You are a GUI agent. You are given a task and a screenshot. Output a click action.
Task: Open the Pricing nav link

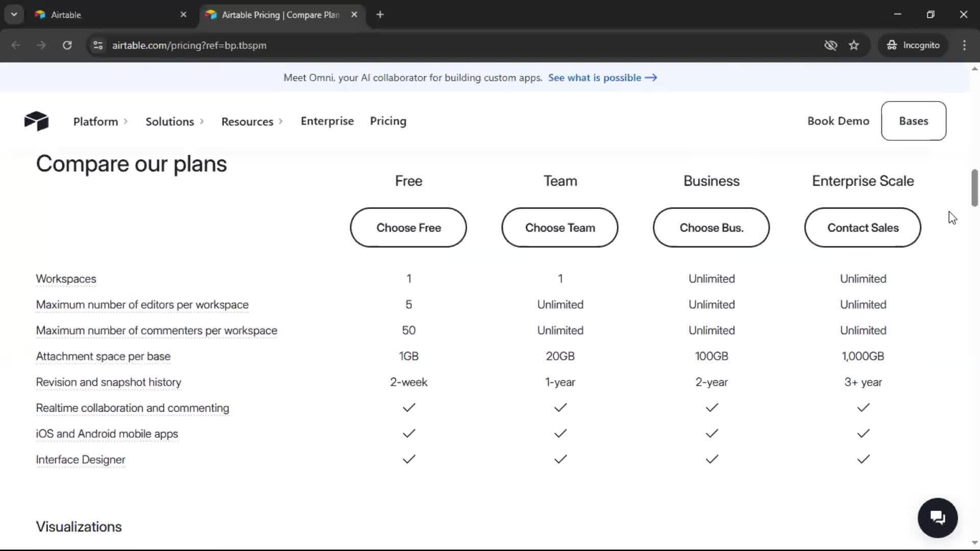pos(388,121)
